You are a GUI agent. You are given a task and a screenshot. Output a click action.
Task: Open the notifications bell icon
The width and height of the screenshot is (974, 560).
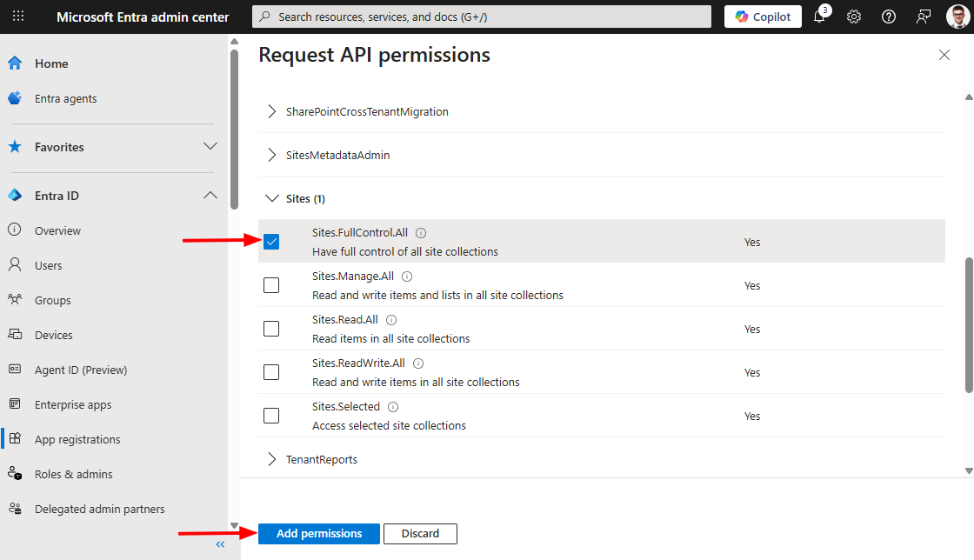click(x=819, y=17)
